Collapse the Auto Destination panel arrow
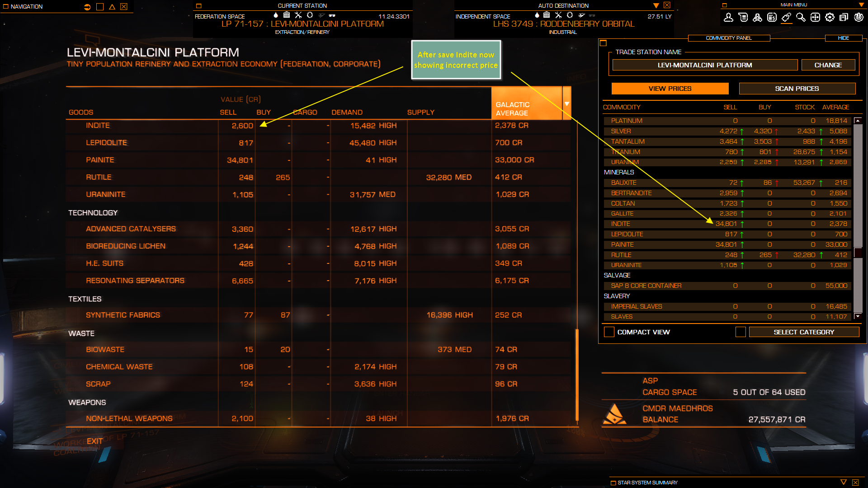The height and width of the screenshot is (488, 868). pos(656,5)
